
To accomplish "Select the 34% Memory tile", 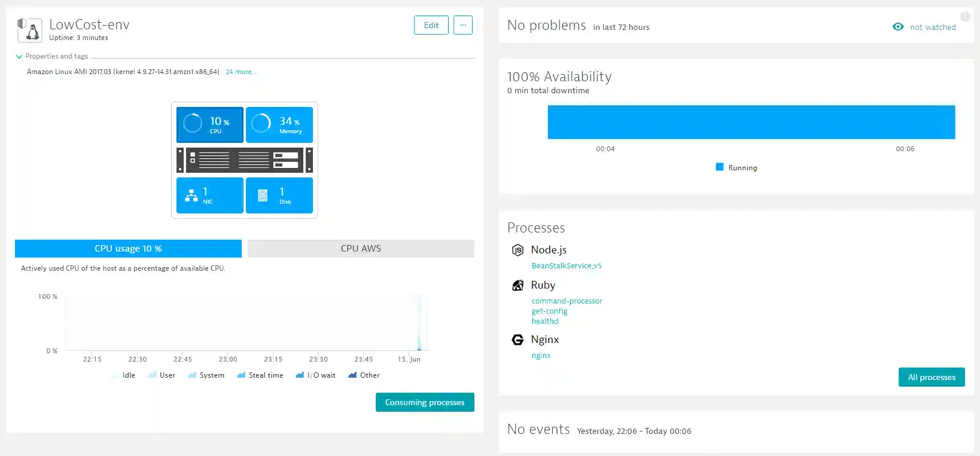I will (x=279, y=125).
